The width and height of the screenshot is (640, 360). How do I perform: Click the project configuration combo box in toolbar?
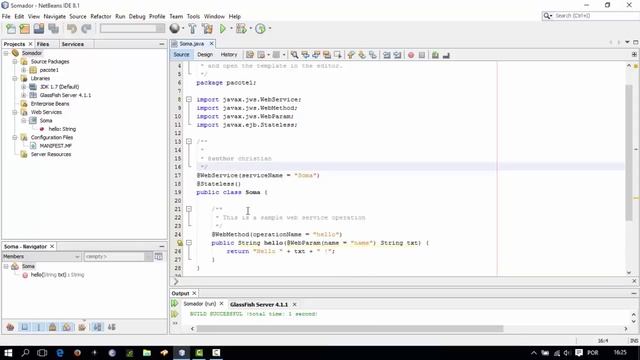[132, 29]
